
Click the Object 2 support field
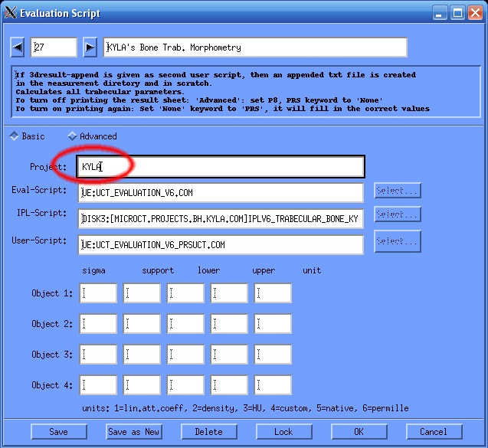coord(142,323)
